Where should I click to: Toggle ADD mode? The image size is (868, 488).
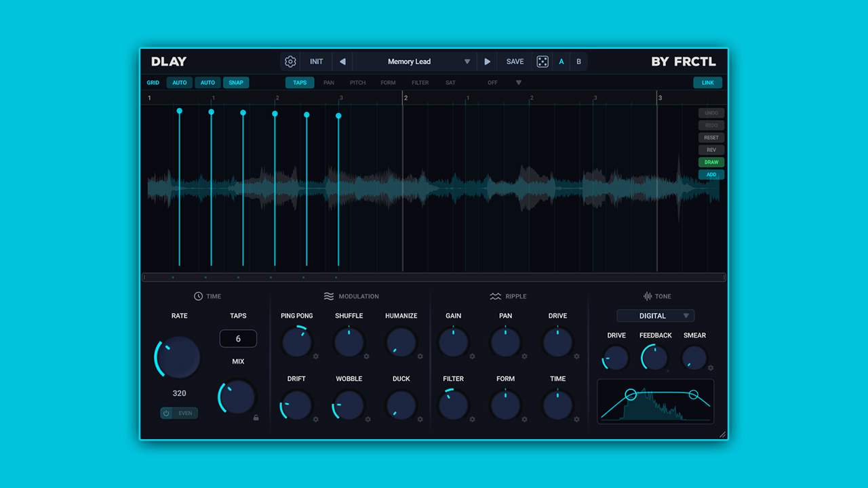point(711,174)
